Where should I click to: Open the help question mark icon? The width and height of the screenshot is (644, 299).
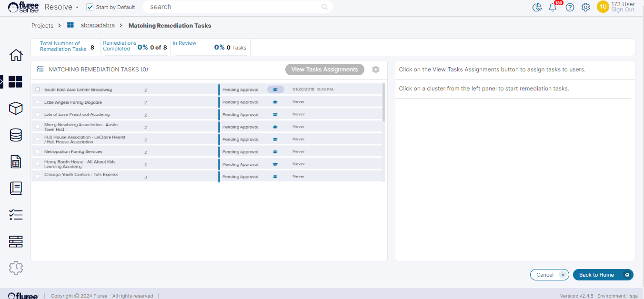pyautogui.click(x=570, y=7)
